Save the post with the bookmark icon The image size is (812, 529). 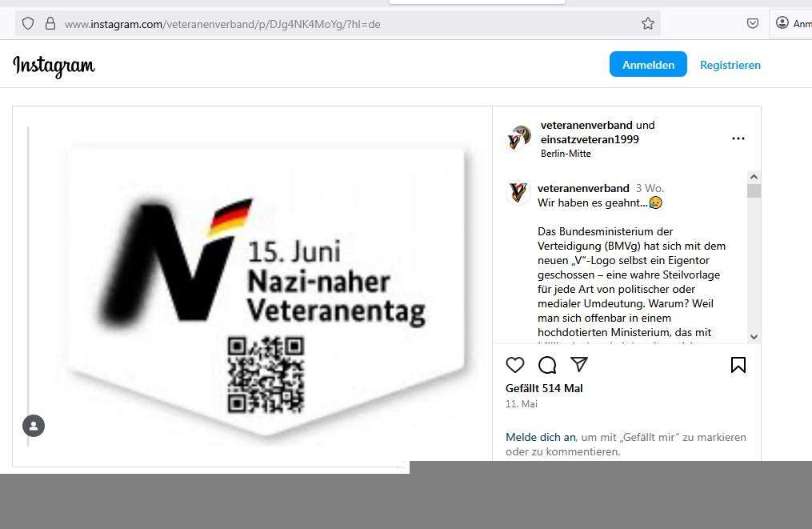pyautogui.click(x=738, y=365)
